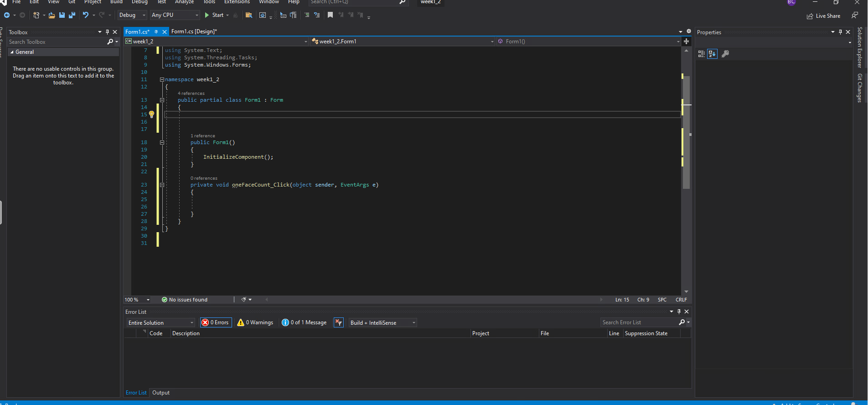This screenshot has width=868, height=405.
Task: Collapse the Form1 class code outline
Action: coord(162,100)
